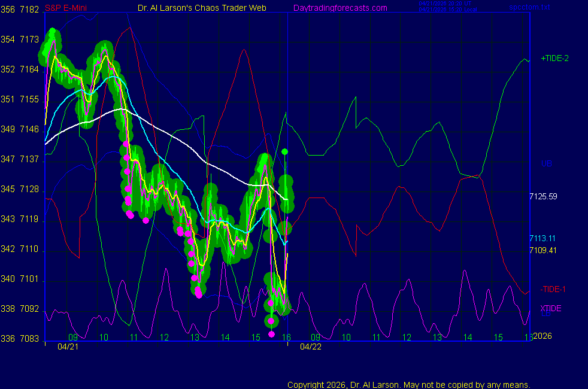Click the white 7125.59 price value

point(543,196)
